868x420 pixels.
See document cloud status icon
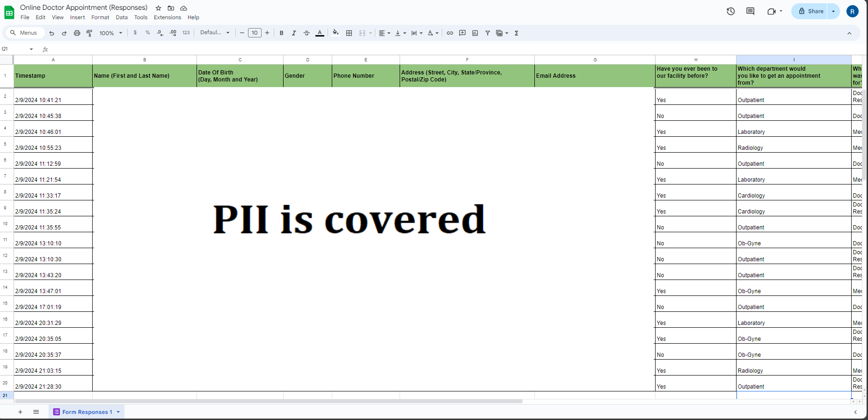(x=183, y=8)
